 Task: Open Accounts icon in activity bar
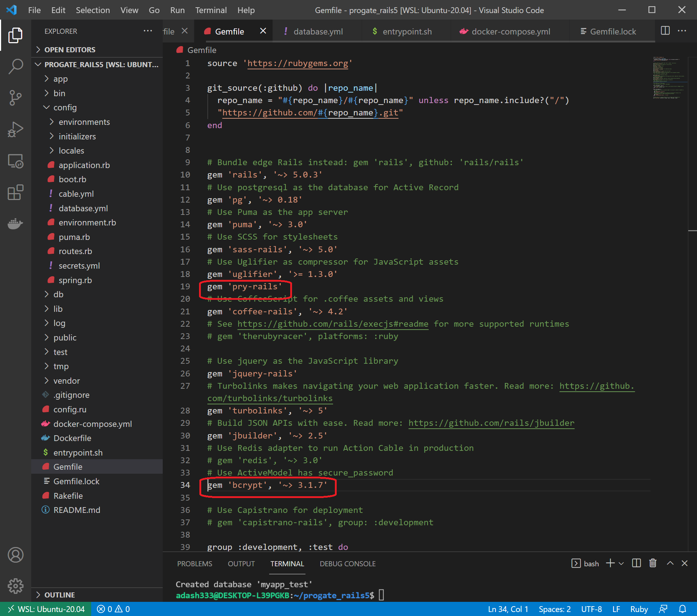(15, 555)
